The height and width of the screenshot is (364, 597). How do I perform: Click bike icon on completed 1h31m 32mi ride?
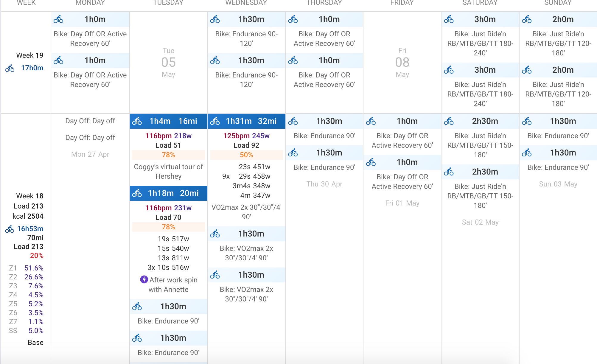click(x=215, y=121)
